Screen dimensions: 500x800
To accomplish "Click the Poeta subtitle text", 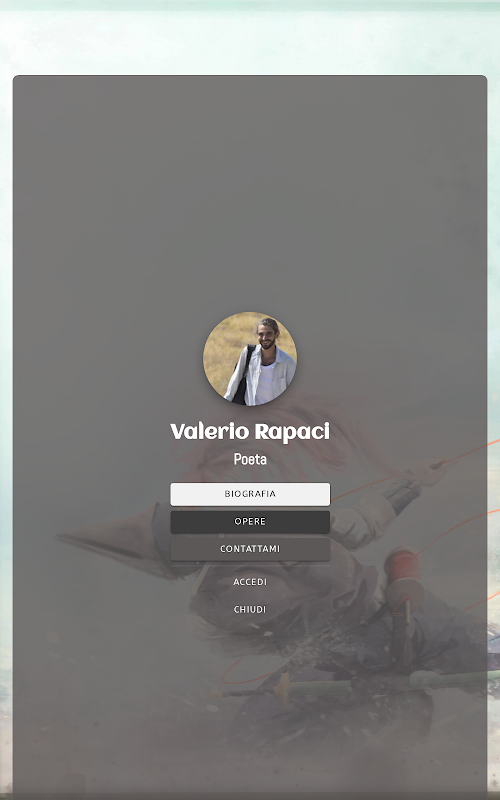I will point(250,459).
